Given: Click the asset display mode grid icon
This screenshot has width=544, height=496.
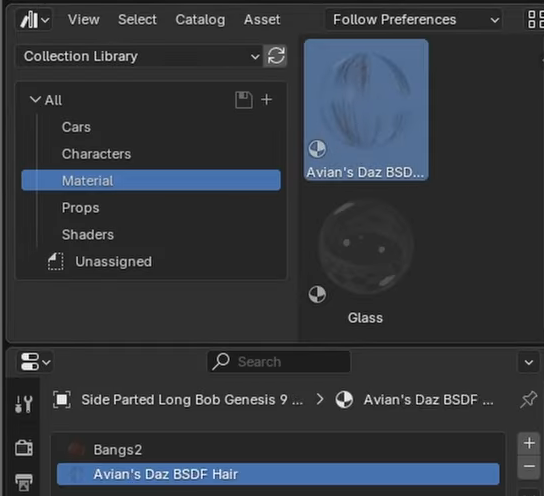Looking at the screenshot, I should point(535,19).
